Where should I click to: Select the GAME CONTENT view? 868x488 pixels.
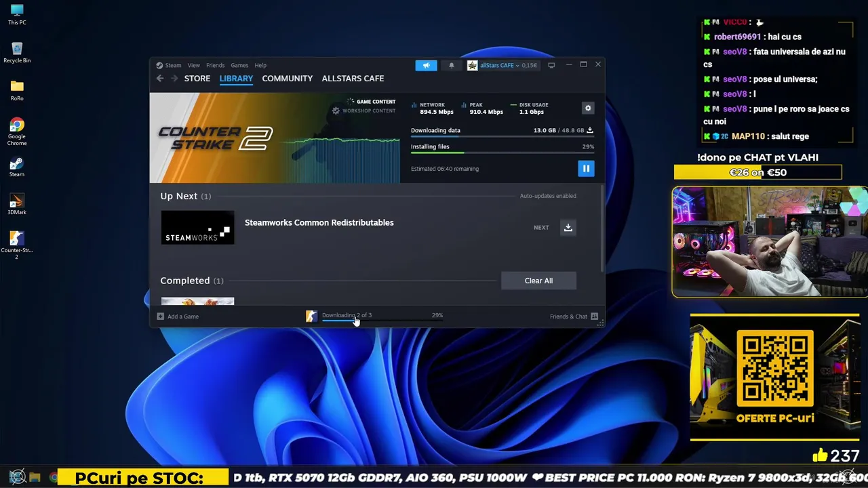371,102
